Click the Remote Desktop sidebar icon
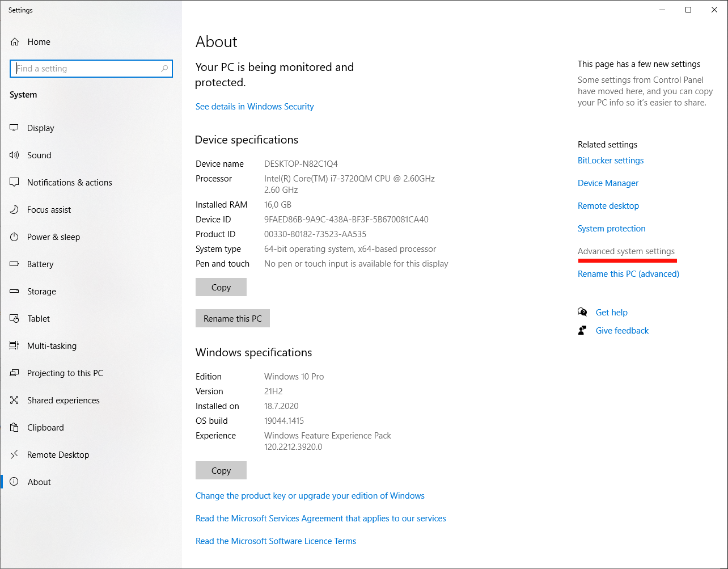The image size is (728, 569). click(14, 454)
